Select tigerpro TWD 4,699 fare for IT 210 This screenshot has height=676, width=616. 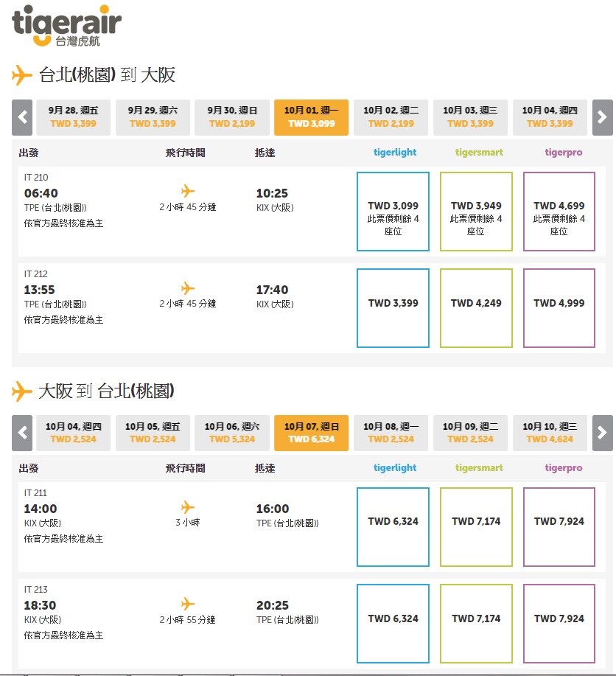559,212
